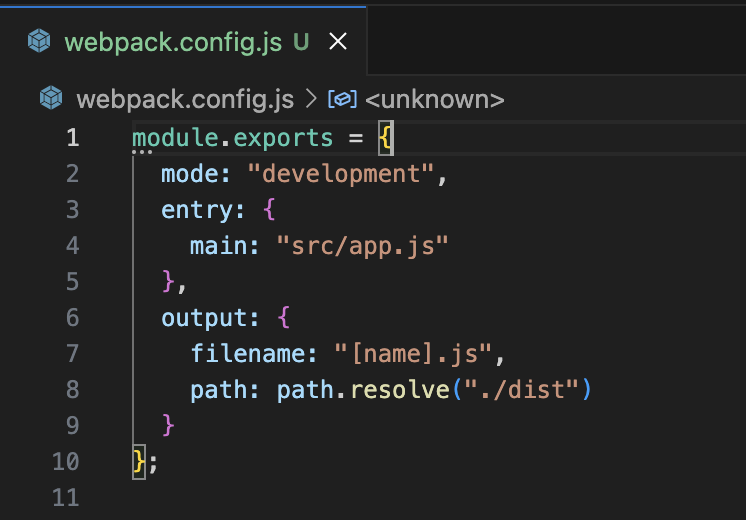Image resolution: width=746 pixels, height=520 pixels.
Task: Click the yellow closing brace on line 10
Action: coord(139,461)
